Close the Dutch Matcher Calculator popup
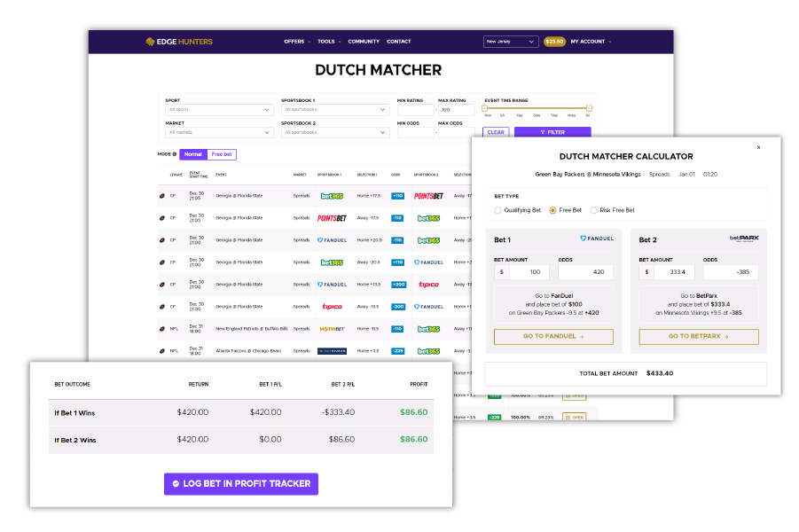 [758, 148]
